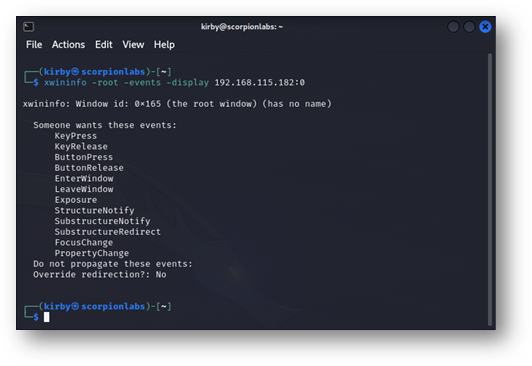Open the Actions menu
This screenshot has width=532, height=366.
click(x=68, y=44)
